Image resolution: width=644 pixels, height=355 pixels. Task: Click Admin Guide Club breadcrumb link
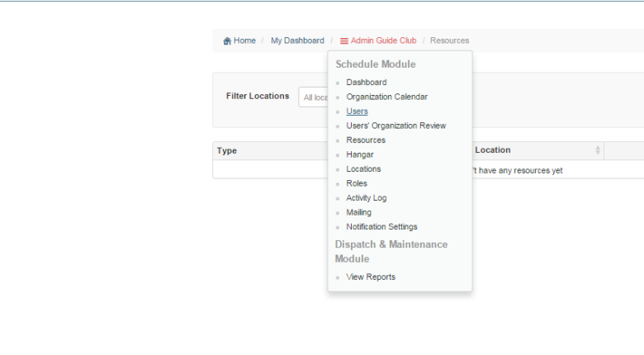click(x=383, y=40)
